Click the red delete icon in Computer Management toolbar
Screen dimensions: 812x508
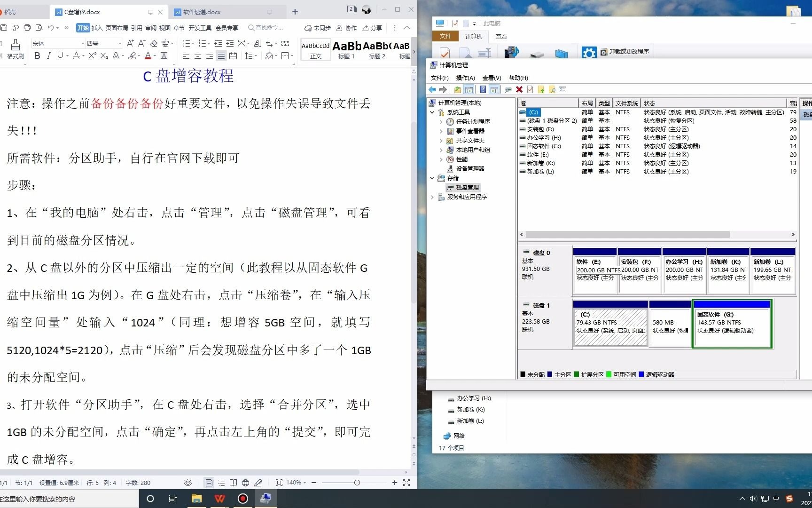[519, 89]
